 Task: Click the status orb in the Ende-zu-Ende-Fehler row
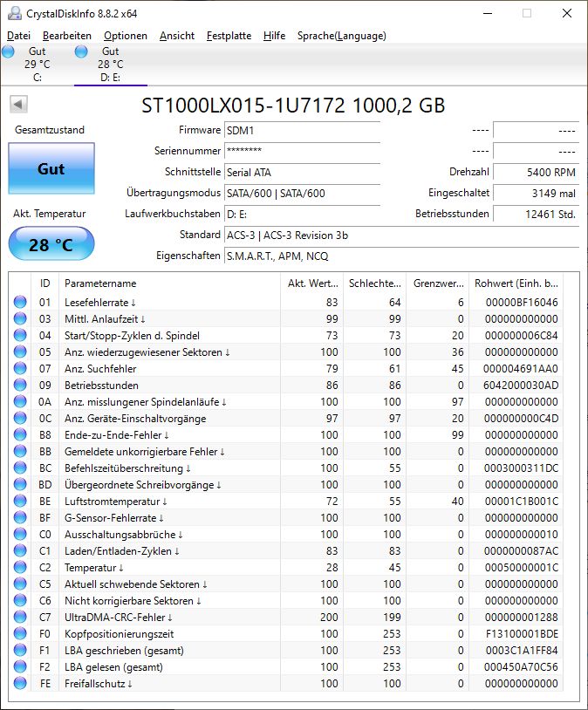click(x=20, y=434)
